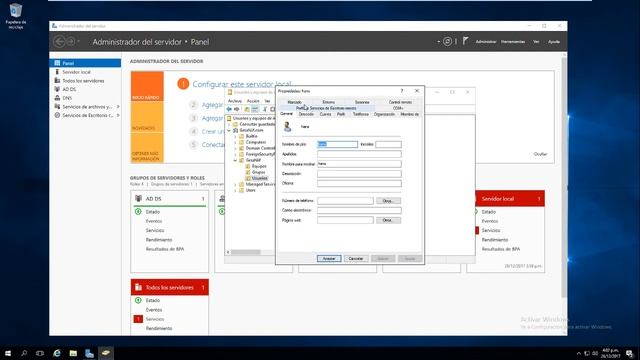Open the notifications flag in Server Manager
Image resolution: width=640 pixels, height=360 pixels.
coord(465,41)
